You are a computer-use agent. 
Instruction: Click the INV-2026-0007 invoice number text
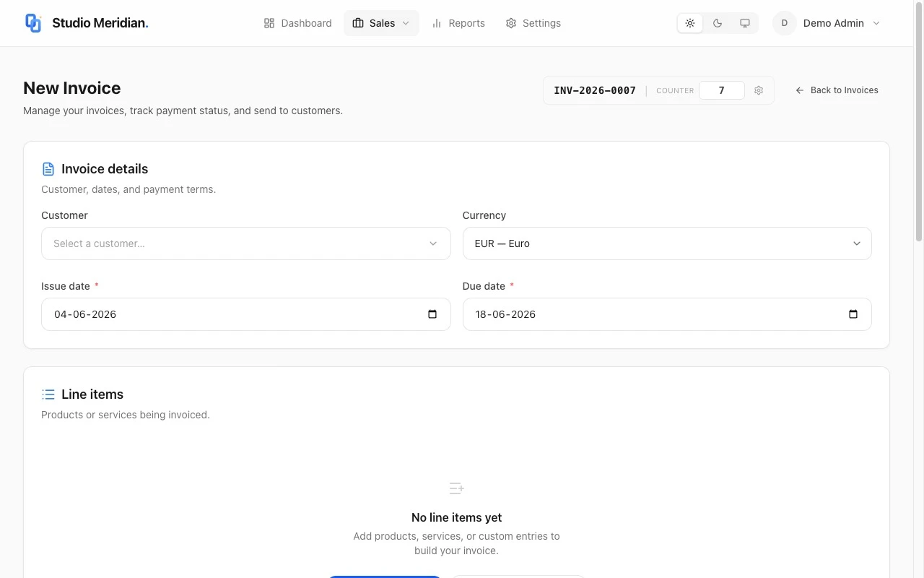pos(595,90)
